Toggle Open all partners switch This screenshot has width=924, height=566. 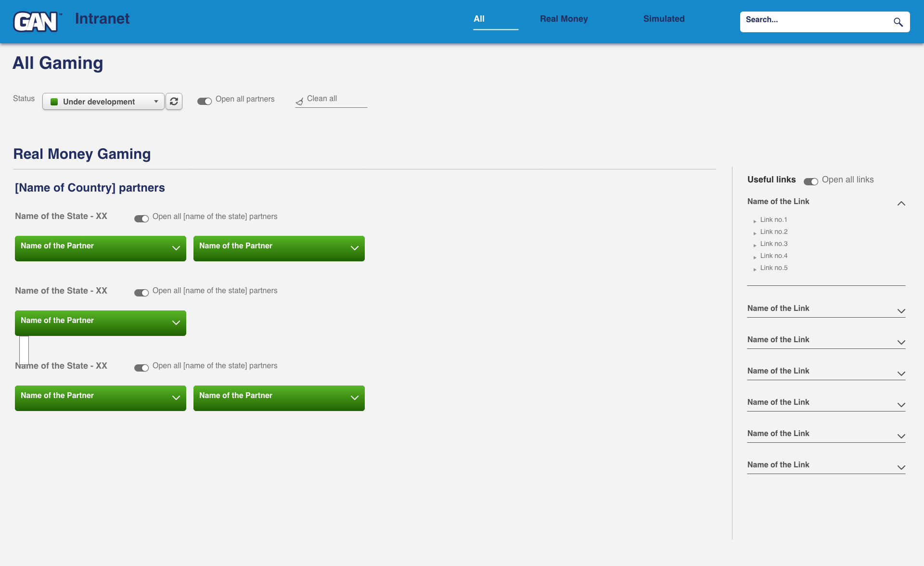[205, 101]
